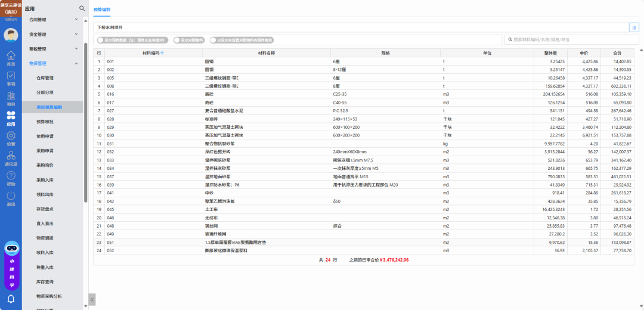Click the 帮助 question mark icon
Image resolution: width=644 pixels, height=310 pixels.
[11, 178]
